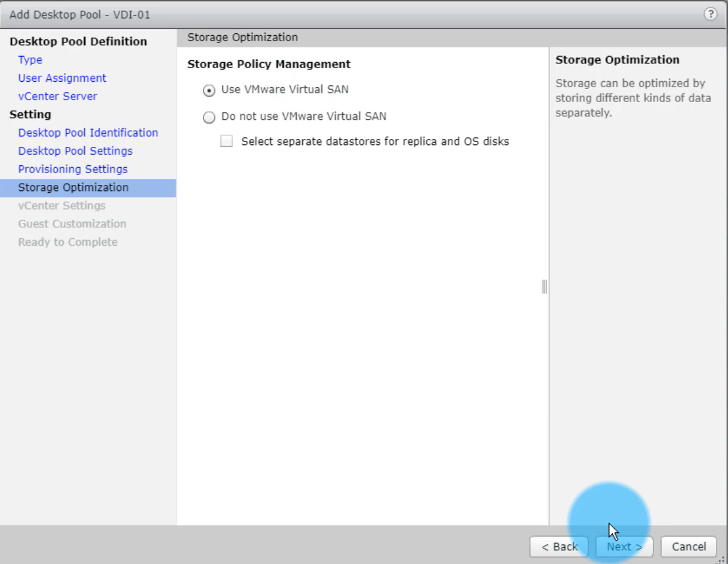Return to Provisioning Settings step
The image size is (728, 564).
(x=73, y=169)
